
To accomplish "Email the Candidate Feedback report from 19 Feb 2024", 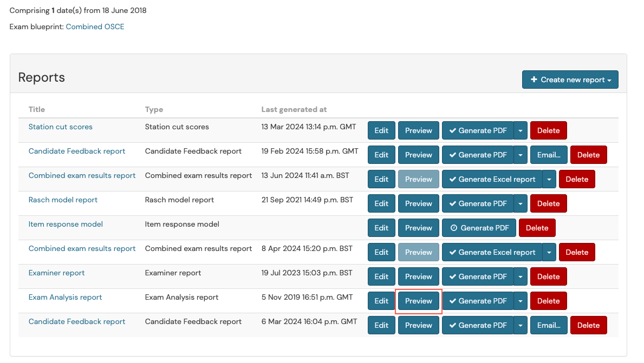I will click(549, 155).
